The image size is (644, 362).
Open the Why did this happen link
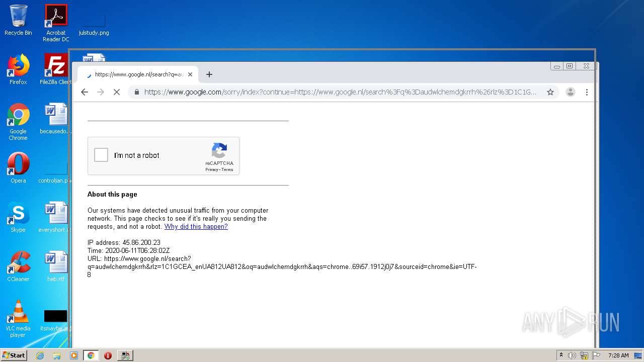tap(196, 227)
